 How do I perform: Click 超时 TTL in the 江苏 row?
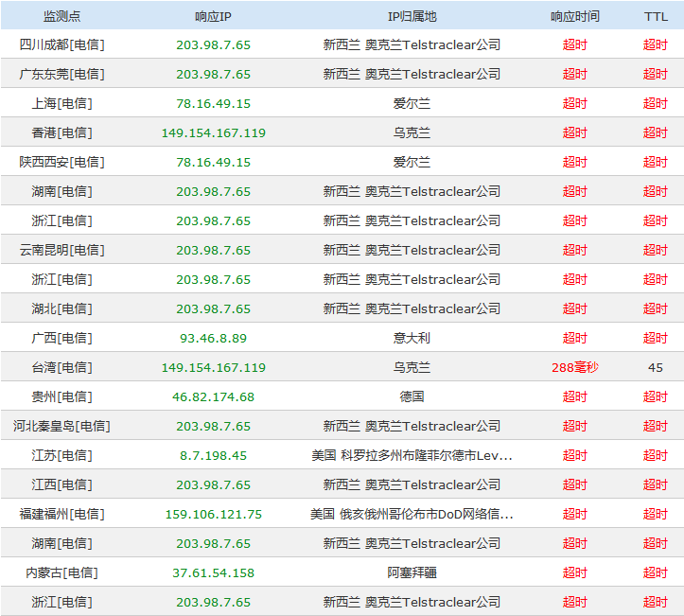pos(656,455)
